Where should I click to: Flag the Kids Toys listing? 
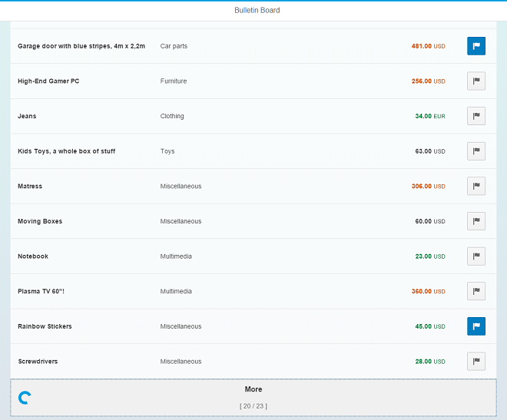point(476,151)
